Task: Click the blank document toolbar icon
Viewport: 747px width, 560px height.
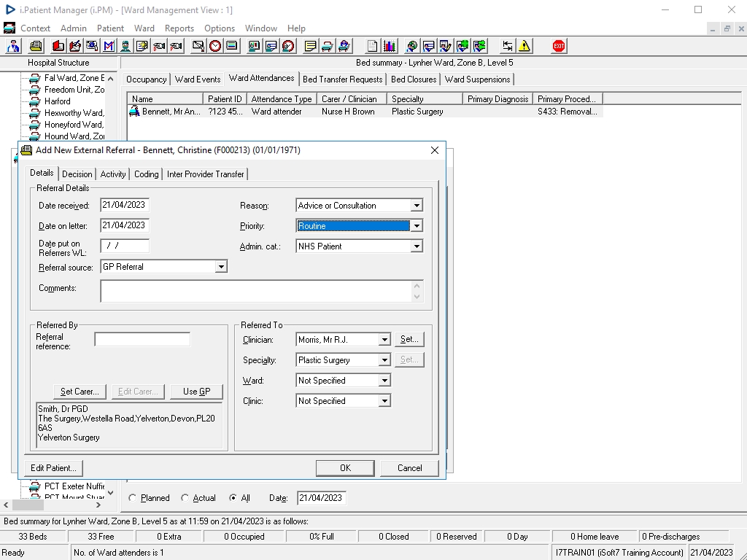Action: tap(372, 46)
